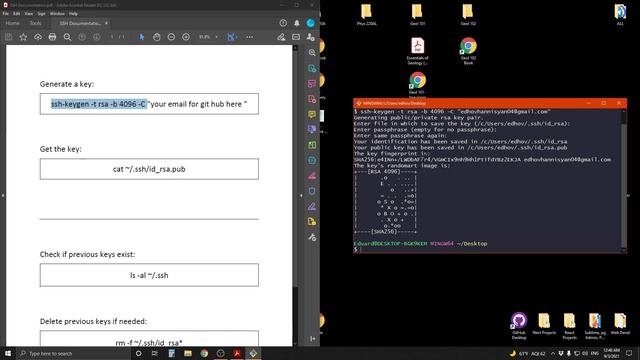Select the SSH Documentation document tab
This screenshot has height=360, width=640.
click(x=80, y=23)
